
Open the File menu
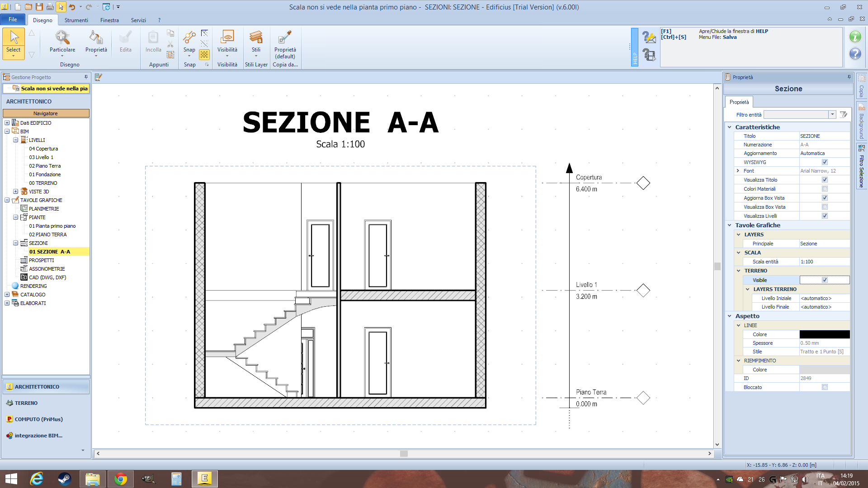point(13,19)
